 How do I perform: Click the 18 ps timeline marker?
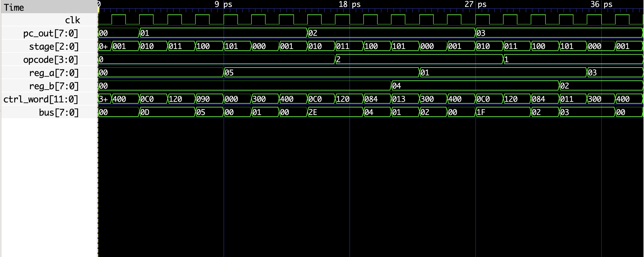(350, 4)
